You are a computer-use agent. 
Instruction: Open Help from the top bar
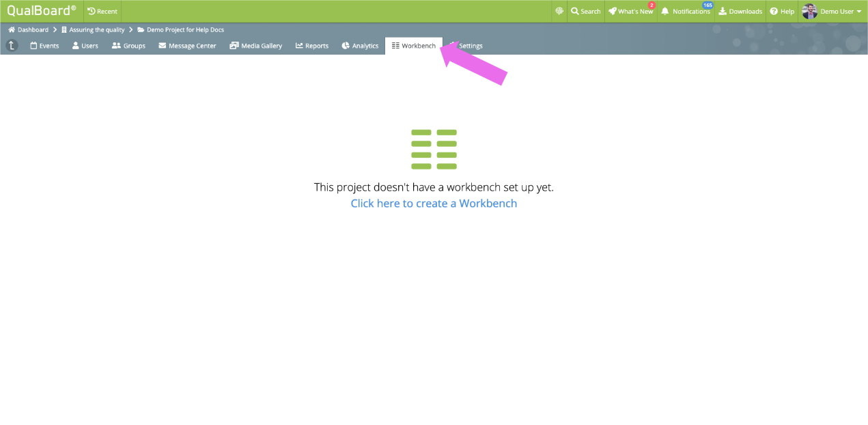click(782, 11)
